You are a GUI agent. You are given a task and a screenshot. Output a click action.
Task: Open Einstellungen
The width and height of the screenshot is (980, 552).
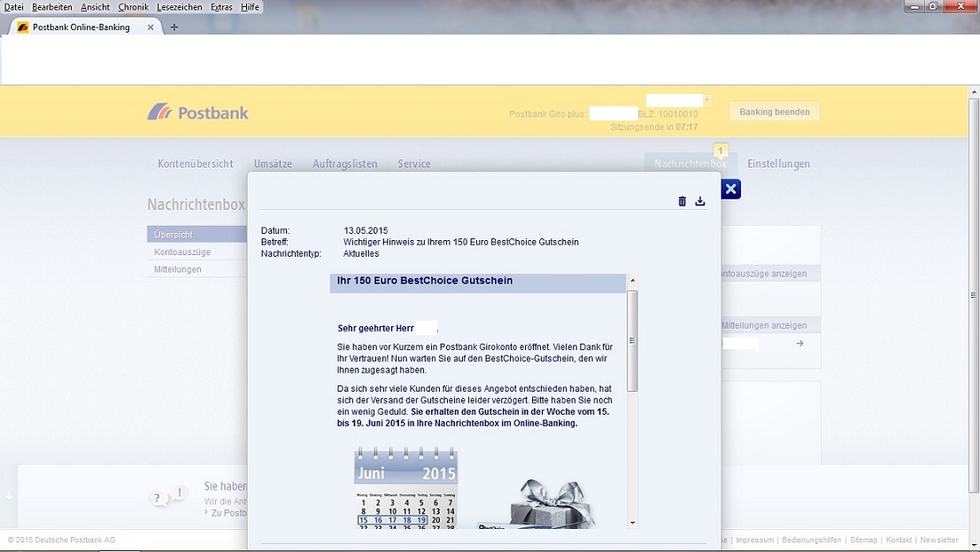[x=778, y=163]
